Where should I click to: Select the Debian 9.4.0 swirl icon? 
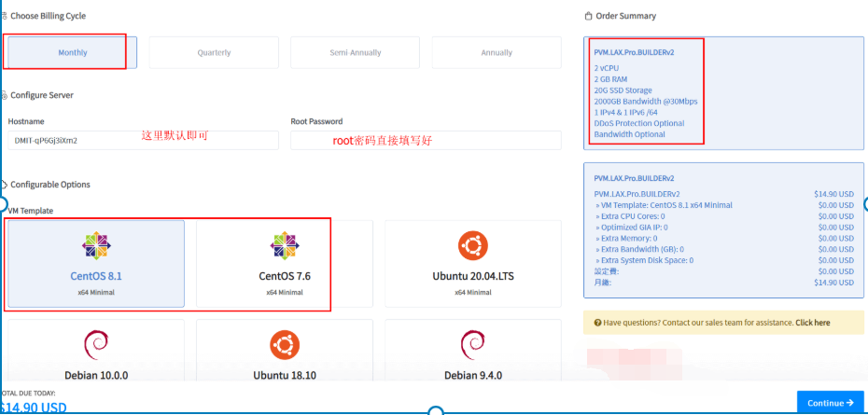click(x=472, y=345)
